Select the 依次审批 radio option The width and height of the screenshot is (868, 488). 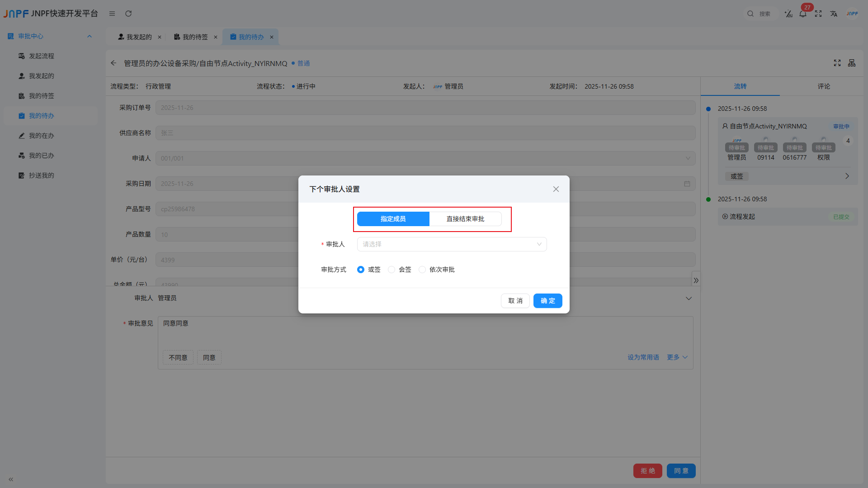[422, 270]
